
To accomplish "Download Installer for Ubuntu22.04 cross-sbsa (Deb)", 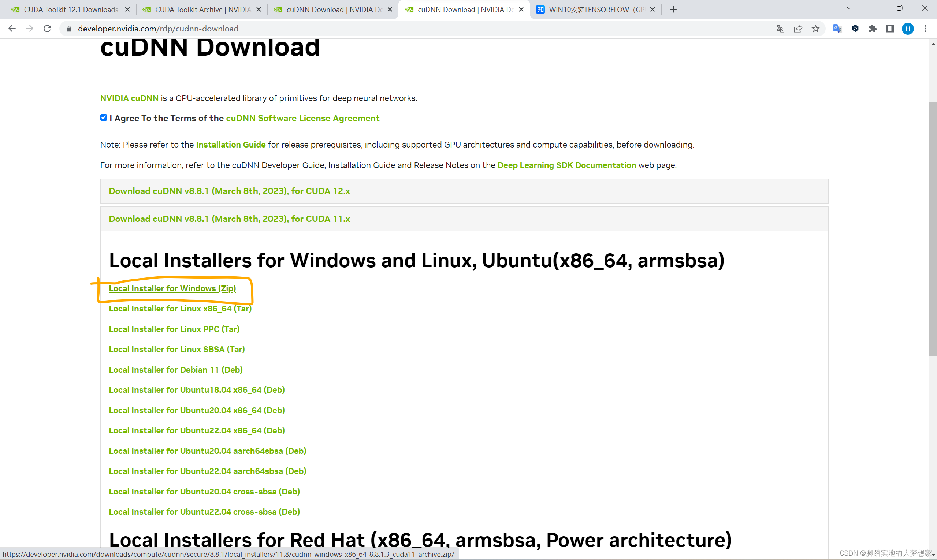I will click(204, 512).
